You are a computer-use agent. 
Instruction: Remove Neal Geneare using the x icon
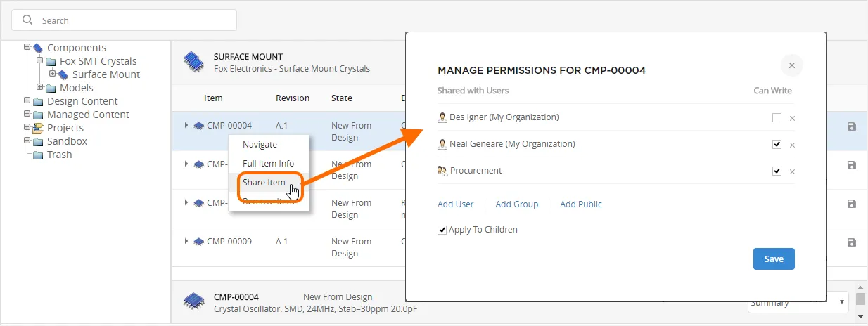[792, 145]
